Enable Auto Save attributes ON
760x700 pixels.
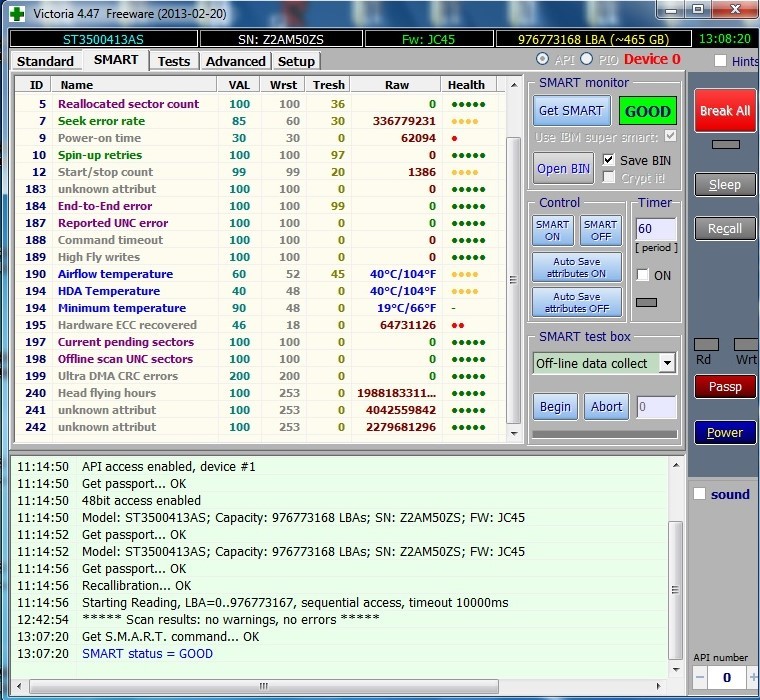tap(577, 268)
